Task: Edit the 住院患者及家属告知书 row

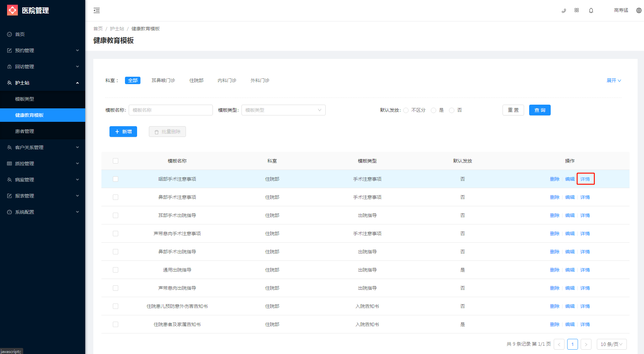Action: pyautogui.click(x=570, y=324)
